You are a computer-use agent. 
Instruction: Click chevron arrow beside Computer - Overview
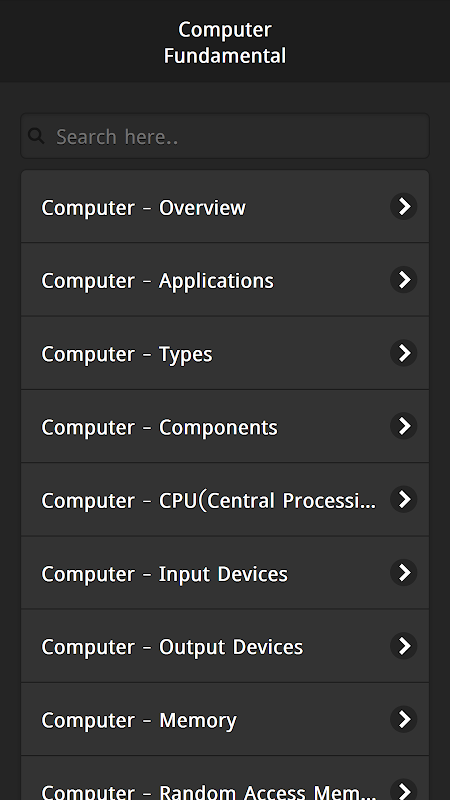coord(404,207)
